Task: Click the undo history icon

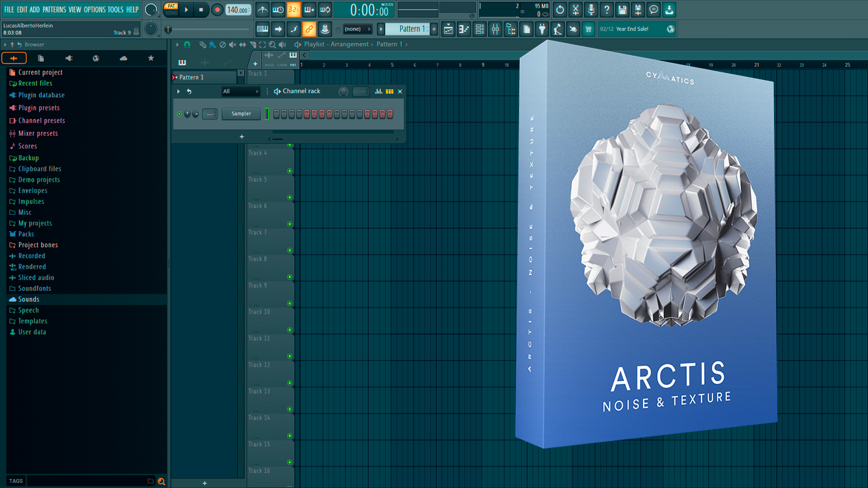Action: pyautogui.click(x=560, y=10)
